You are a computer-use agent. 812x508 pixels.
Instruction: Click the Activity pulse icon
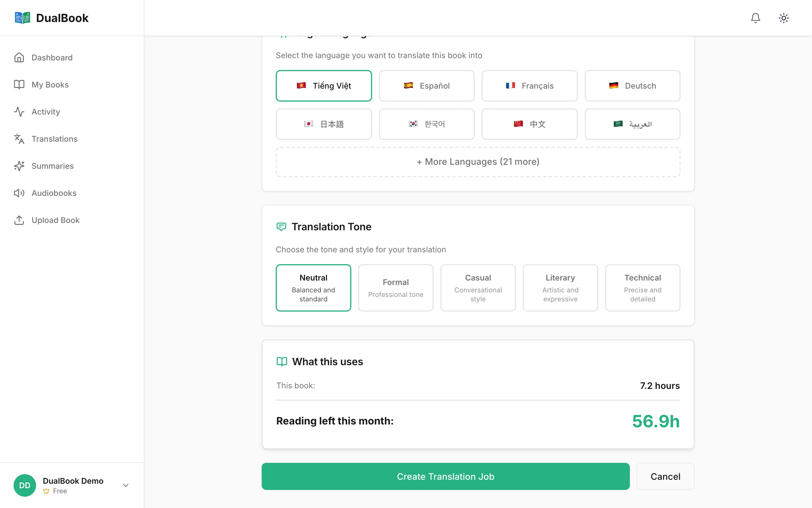(x=19, y=111)
